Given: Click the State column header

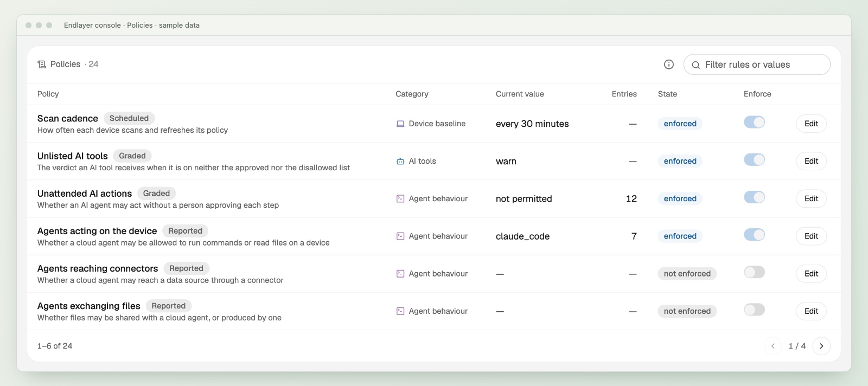Looking at the screenshot, I should [x=667, y=94].
